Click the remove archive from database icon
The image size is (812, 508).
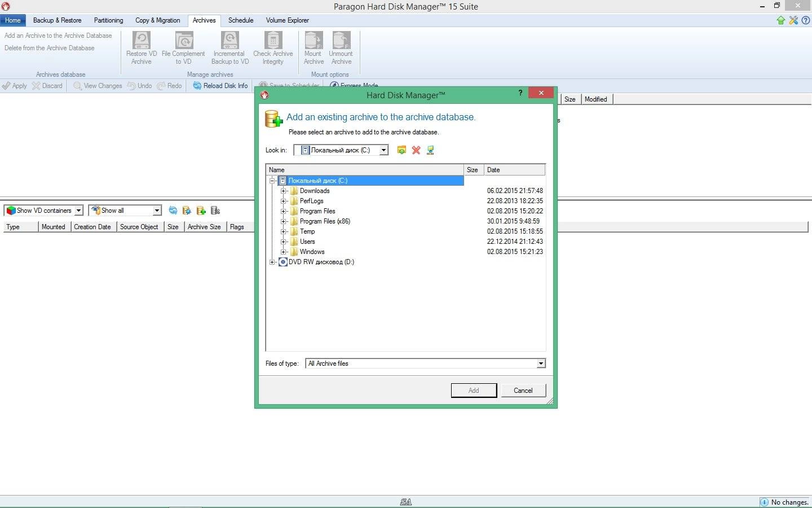(x=215, y=211)
